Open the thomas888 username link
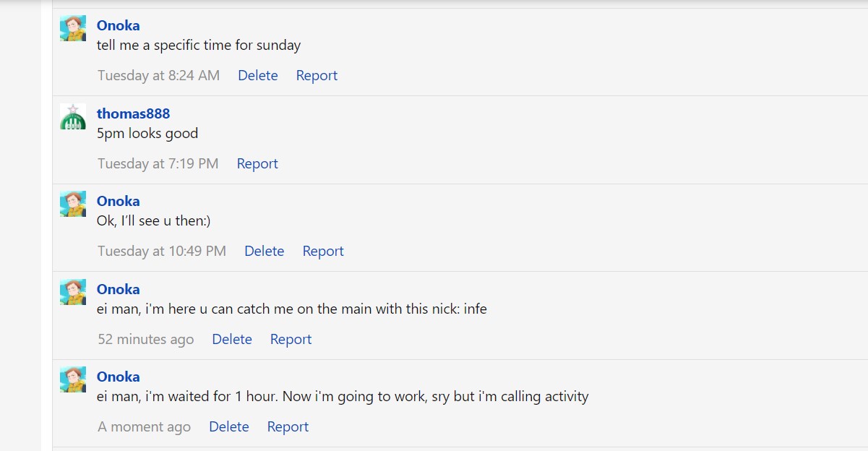 (x=134, y=113)
